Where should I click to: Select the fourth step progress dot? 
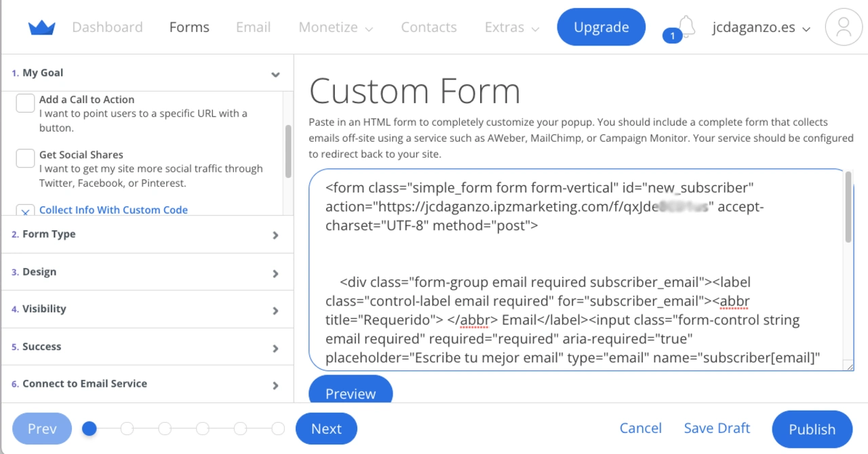point(203,428)
